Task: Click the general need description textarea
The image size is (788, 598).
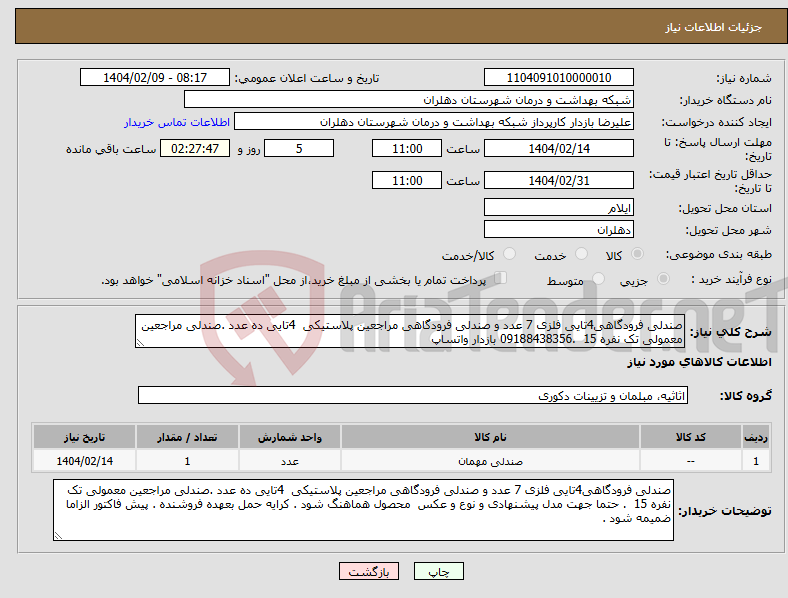Action: point(410,332)
